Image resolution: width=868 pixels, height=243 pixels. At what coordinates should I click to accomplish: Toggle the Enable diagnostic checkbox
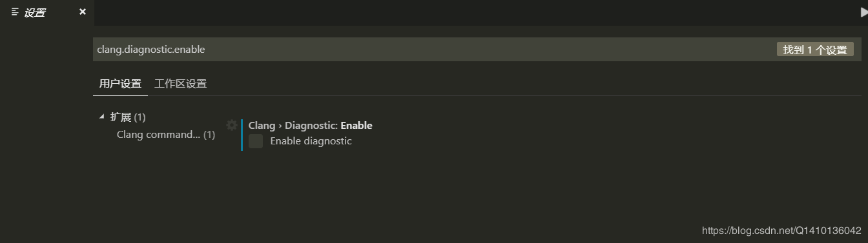[x=256, y=141]
